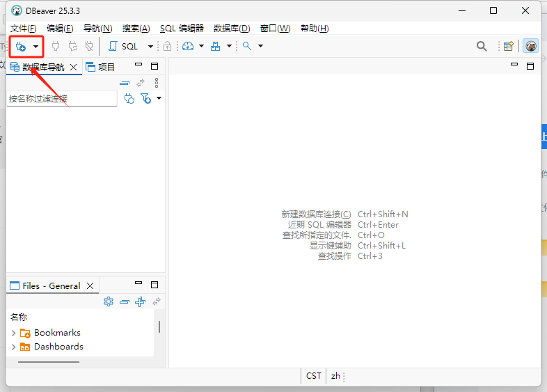The image size is (547, 392).
Task: Expand the Bookmarks folder
Action: click(x=13, y=333)
